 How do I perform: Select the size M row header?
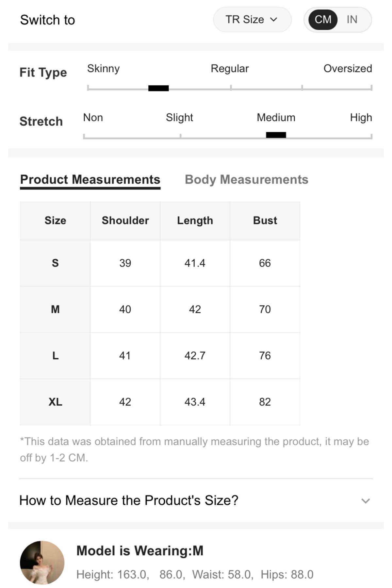click(x=55, y=309)
